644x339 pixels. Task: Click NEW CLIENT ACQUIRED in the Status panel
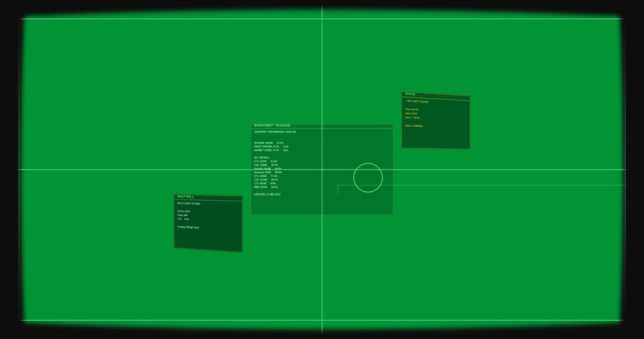418,102
